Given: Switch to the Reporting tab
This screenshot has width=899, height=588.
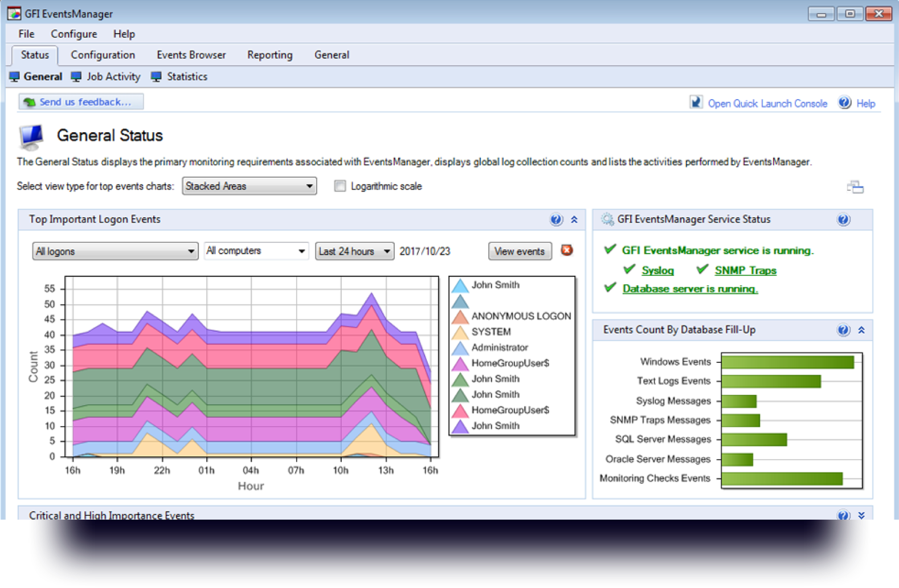Looking at the screenshot, I should click(269, 55).
